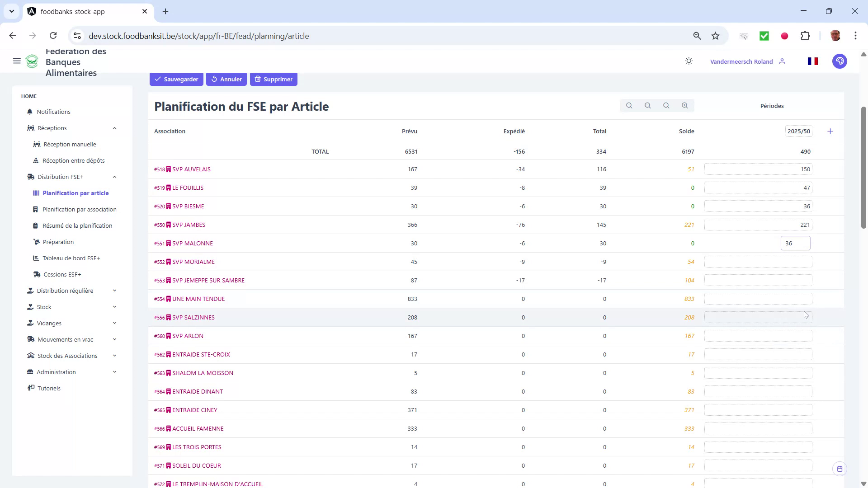The height and width of the screenshot is (488, 868).
Task: Click the red recording indicator in the browser toolbar
Action: point(784,36)
